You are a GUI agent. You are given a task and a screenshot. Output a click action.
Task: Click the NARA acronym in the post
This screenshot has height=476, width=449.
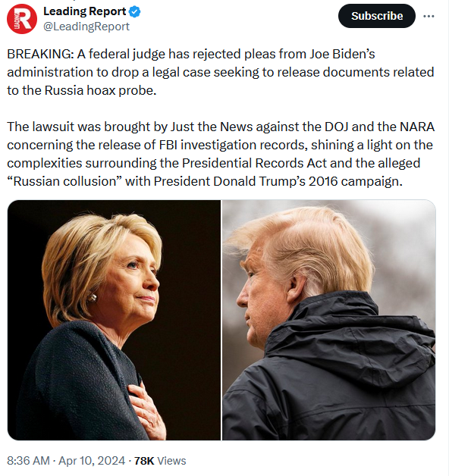[x=417, y=127]
